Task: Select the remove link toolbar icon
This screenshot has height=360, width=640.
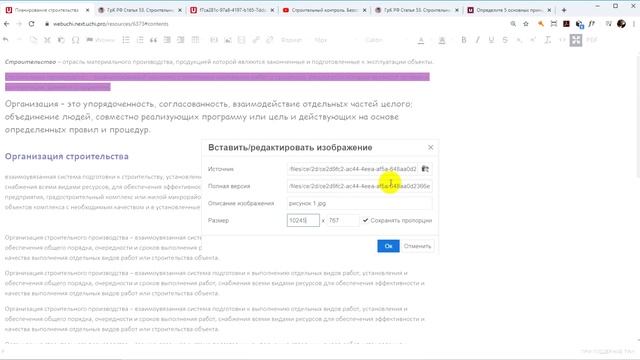Action: [269, 40]
